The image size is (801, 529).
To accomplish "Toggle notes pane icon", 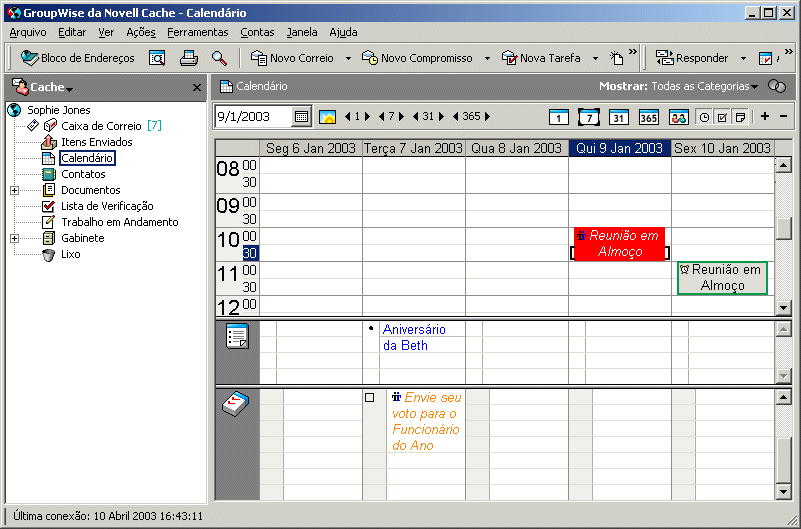I will 740,117.
